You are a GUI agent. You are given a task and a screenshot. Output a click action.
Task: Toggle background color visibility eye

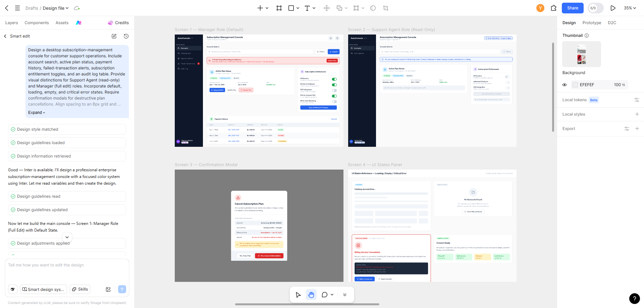click(x=565, y=85)
